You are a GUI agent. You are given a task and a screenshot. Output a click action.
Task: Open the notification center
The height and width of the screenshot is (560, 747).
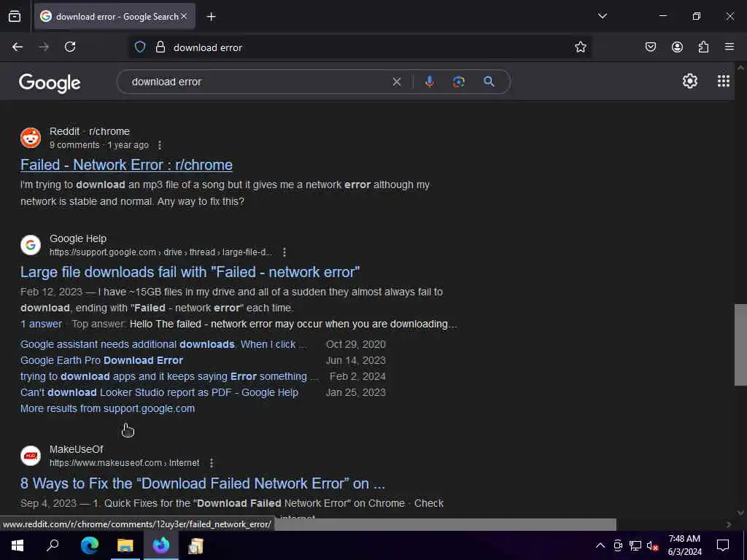(723, 545)
